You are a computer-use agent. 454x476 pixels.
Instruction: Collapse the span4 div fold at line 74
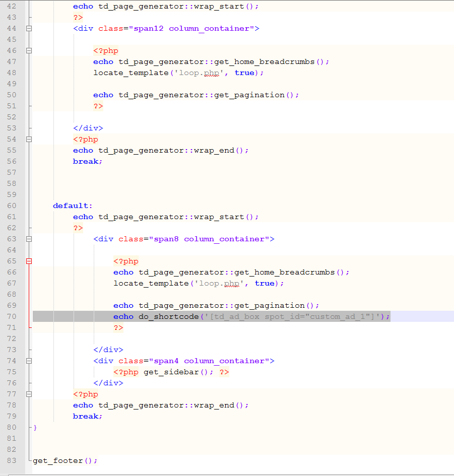29,361
